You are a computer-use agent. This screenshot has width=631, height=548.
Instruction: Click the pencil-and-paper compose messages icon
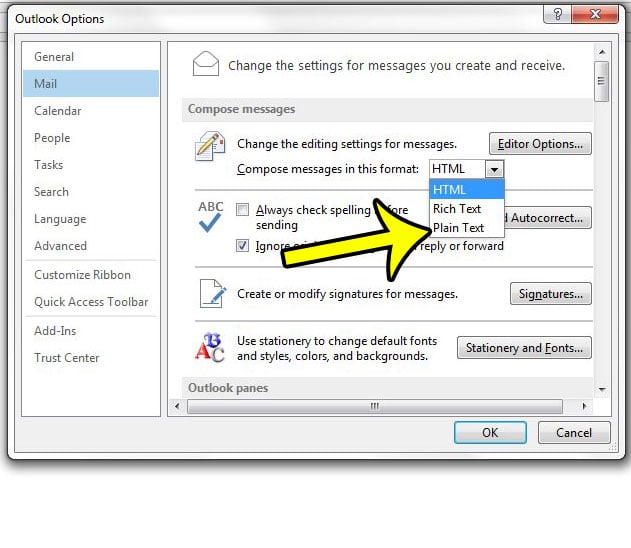pos(210,146)
